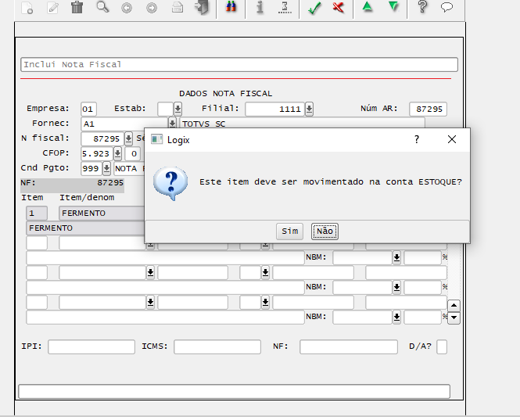Click the bottom status message bar
The width and height of the screenshot is (520, 420).
[234, 392]
